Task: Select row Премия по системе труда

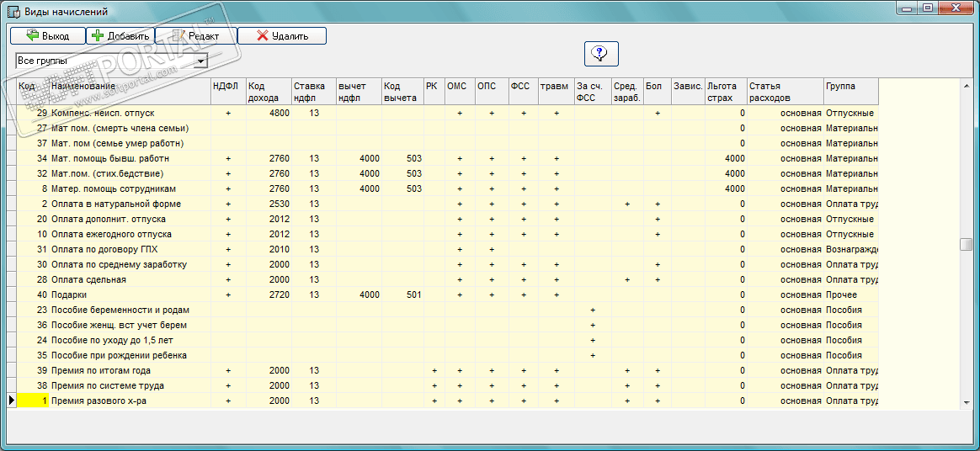Action: 447,385
